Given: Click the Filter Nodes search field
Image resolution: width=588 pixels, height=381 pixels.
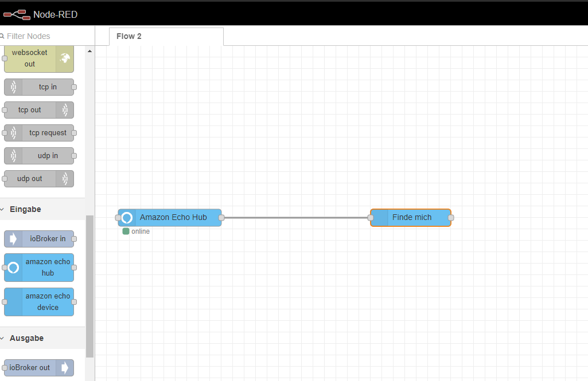Looking at the screenshot, I should point(47,36).
